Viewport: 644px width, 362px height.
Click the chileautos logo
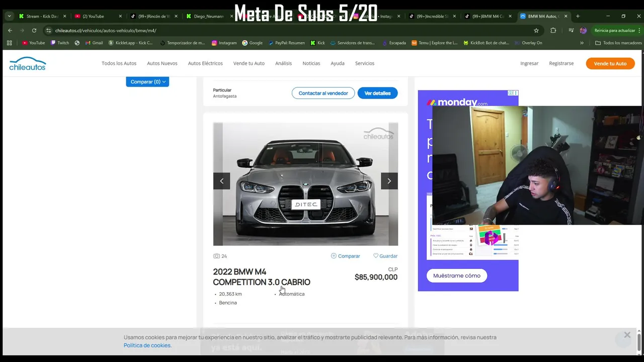[27, 64]
